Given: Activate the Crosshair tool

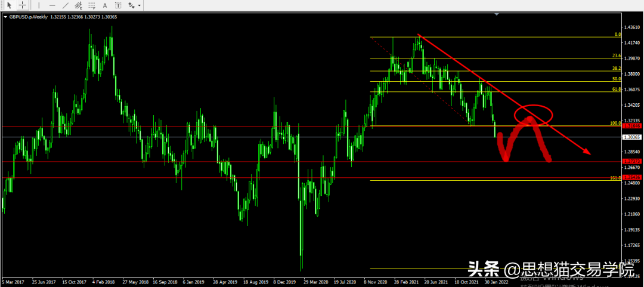Looking at the screenshot, I should pyautogui.click(x=22, y=5).
